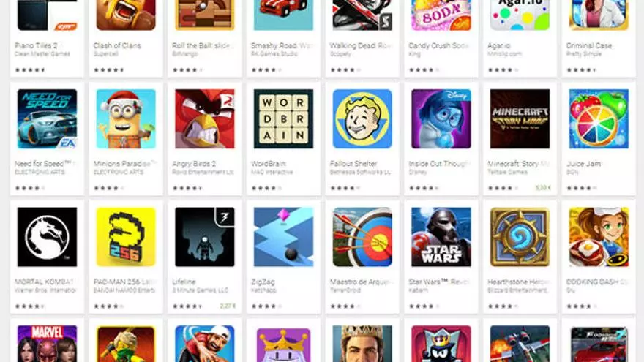Open the Mortal Kombat dragon logo icon

coord(47,237)
